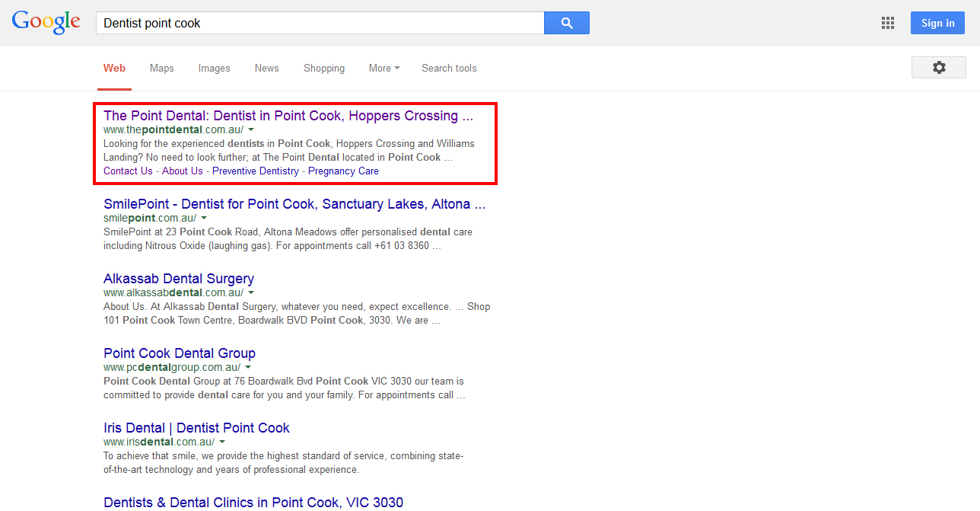Click snippet starting 'Looking for the experienced dentists'
Viewport: 980px width, 511px height.
(x=289, y=150)
